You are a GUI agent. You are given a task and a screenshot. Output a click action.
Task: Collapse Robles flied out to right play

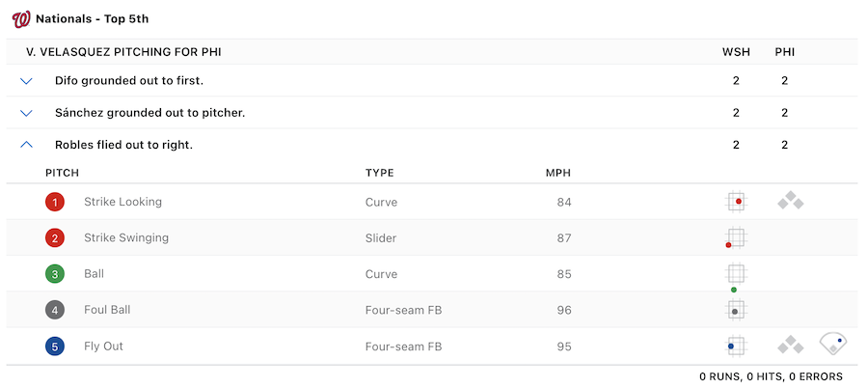point(26,145)
